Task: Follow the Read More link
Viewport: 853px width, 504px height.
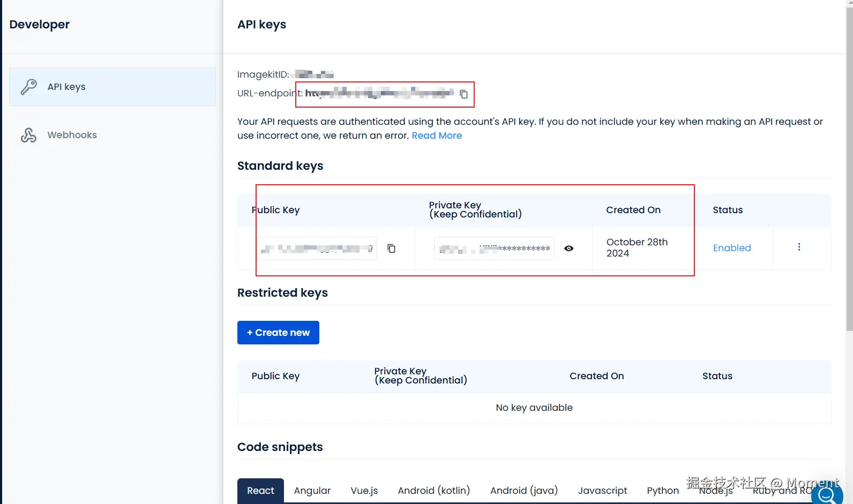Action: point(437,136)
